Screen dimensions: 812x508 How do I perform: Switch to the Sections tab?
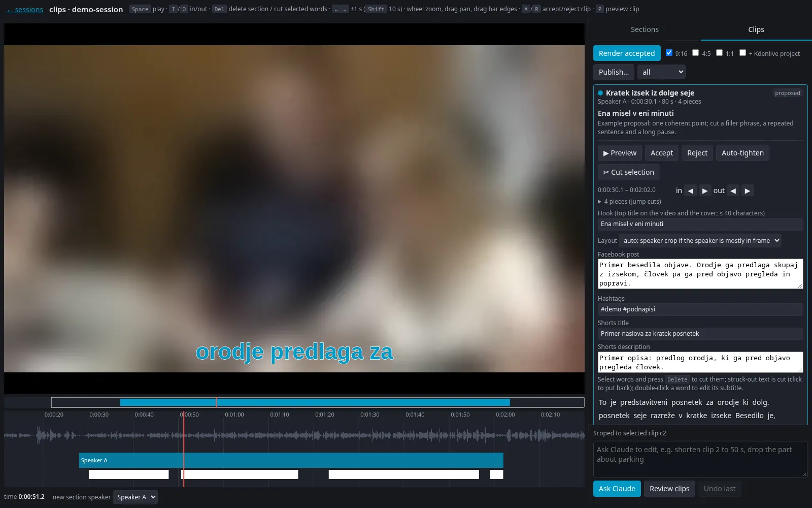[x=645, y=29]
